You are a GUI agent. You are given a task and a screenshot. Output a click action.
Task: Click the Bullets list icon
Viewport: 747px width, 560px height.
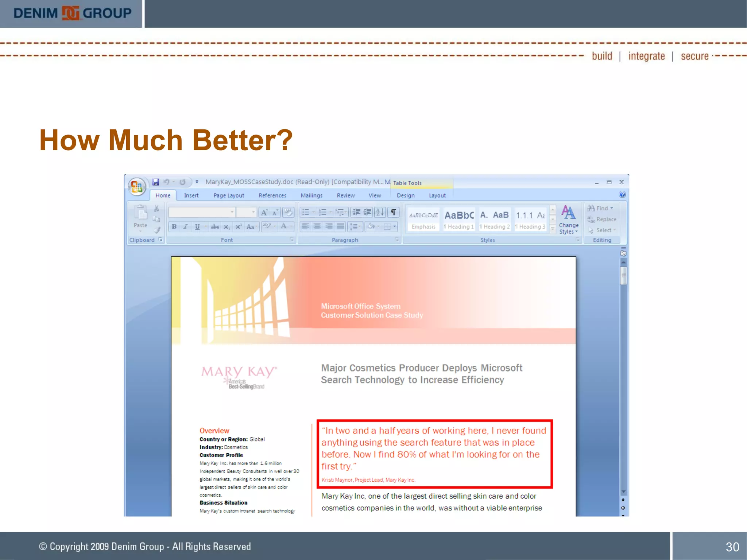306,212
